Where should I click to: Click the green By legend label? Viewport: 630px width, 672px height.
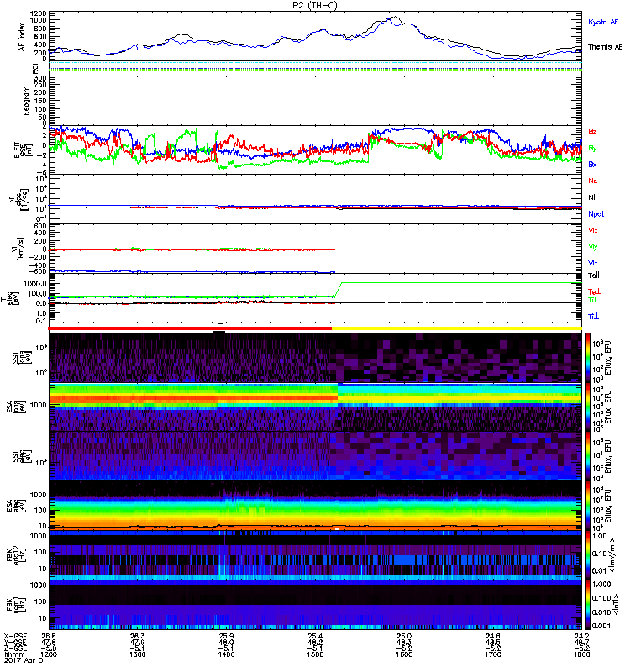click(x=592, y=149)
